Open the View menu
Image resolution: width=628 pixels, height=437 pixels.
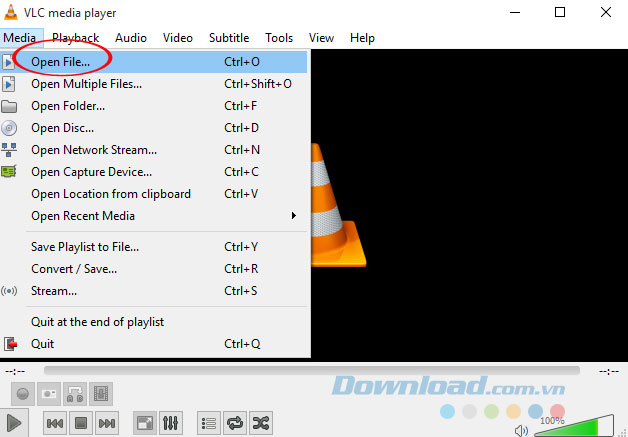click(x=322, y=38)
